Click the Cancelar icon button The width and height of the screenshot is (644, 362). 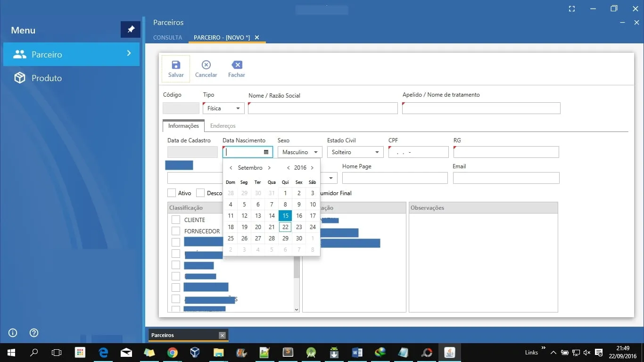click(206, 65)
